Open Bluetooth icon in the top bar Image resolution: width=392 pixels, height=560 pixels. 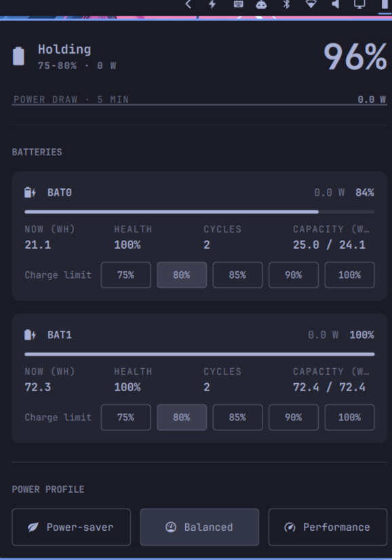pyautogui.click(x=286, y=4)
